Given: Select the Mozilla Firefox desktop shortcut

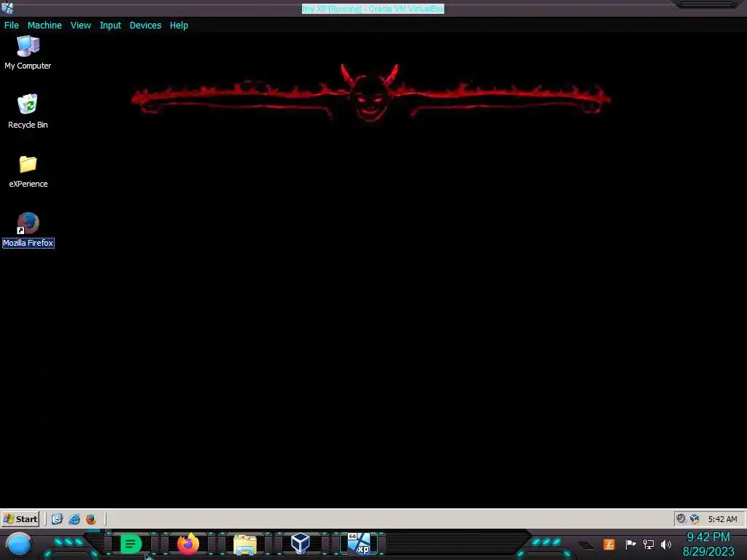Looking at the screenshot, I should click(28, 230).
